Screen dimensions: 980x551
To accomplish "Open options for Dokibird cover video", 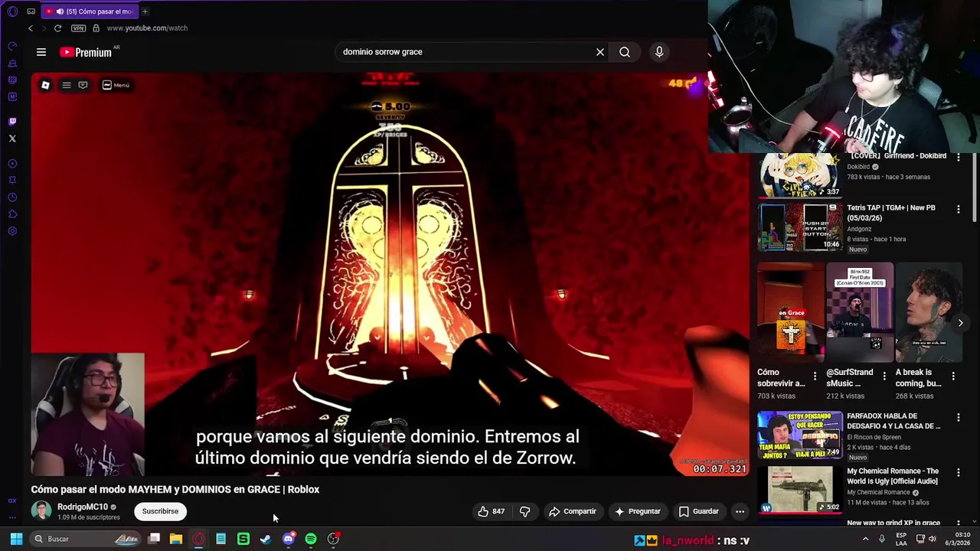I will click(959, 157).
